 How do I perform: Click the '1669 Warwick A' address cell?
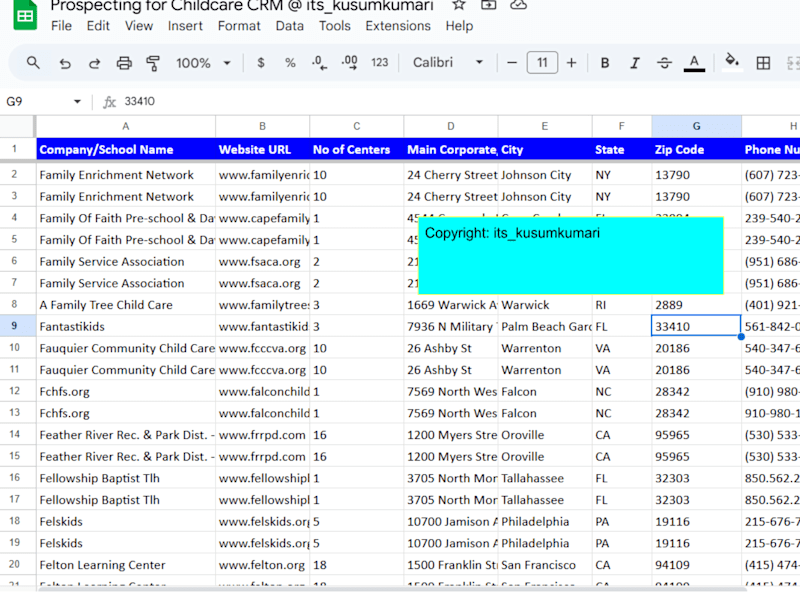coord(451,305)
